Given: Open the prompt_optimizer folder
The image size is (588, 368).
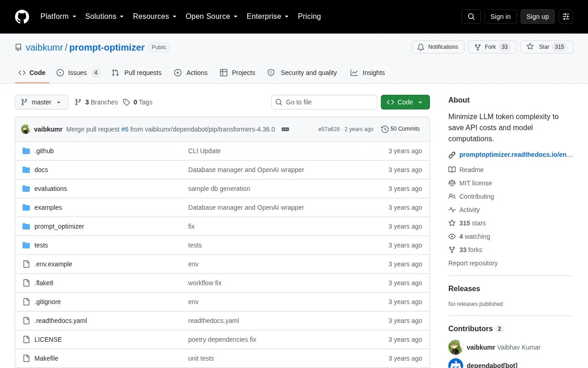Looking at the screenshot, I should point(59,226).
